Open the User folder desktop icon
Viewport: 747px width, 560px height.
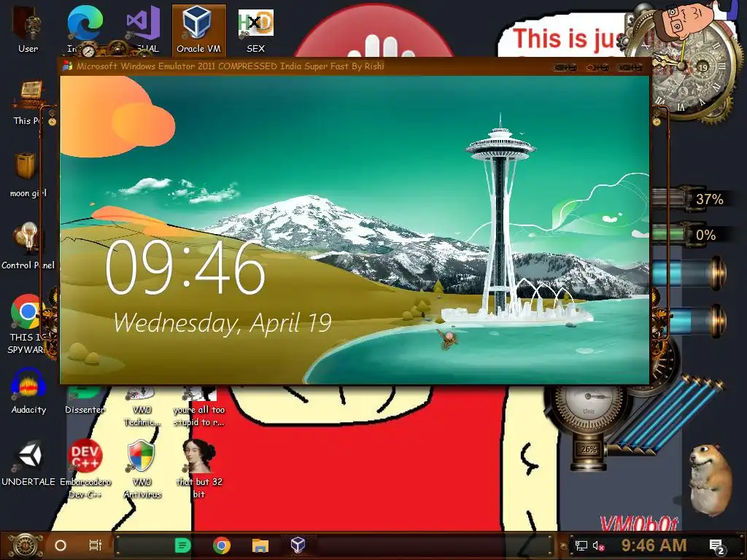click(28, 29)
